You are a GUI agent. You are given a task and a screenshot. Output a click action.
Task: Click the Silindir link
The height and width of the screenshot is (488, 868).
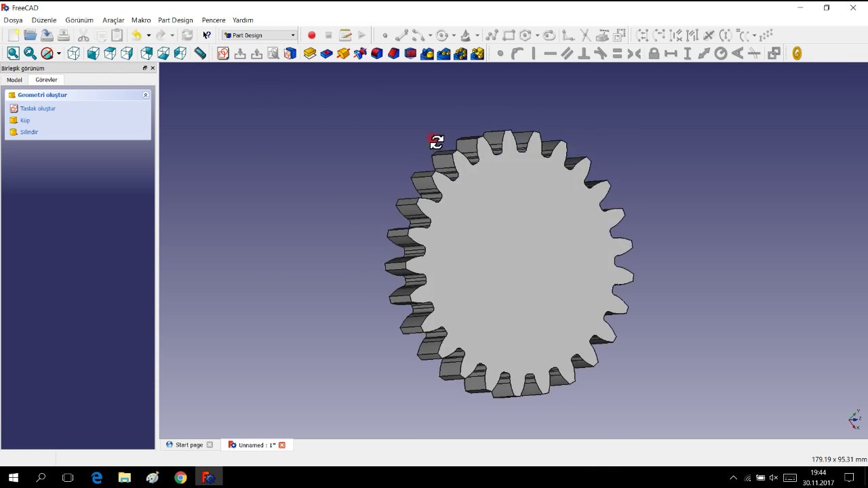point(29,132)
